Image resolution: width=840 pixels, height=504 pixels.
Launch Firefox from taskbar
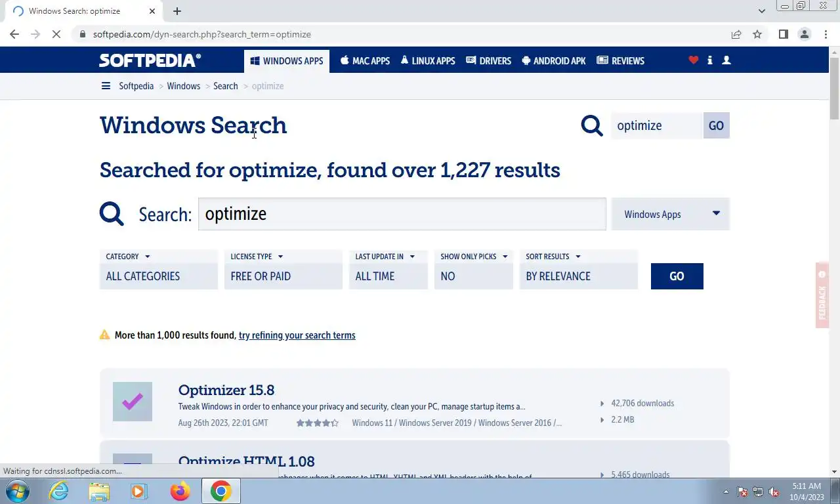[x=180, y=491]
